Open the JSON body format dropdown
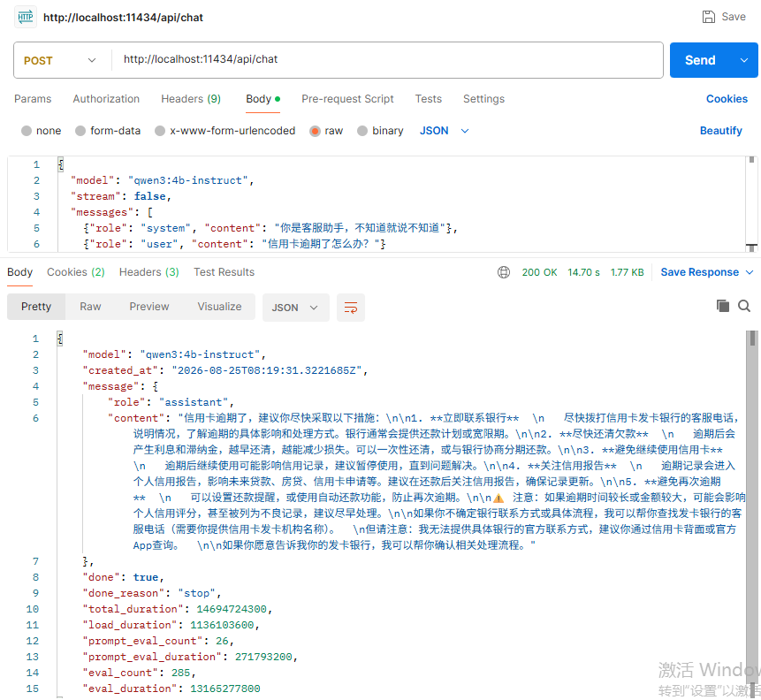 coord(444,131)
